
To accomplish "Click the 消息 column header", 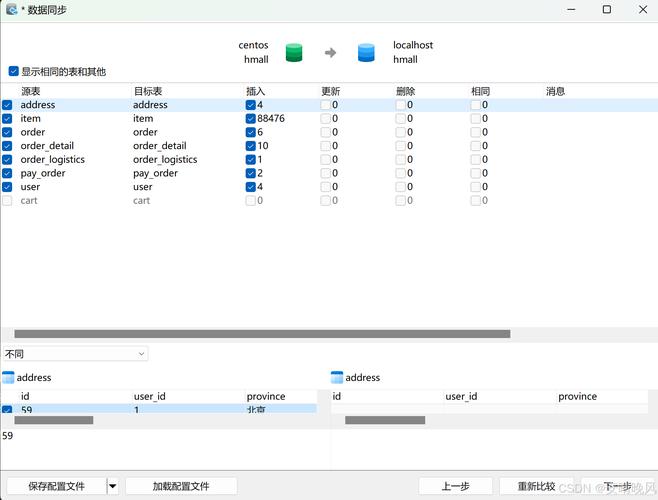I will pyautogui.click(x=555, y=91).
